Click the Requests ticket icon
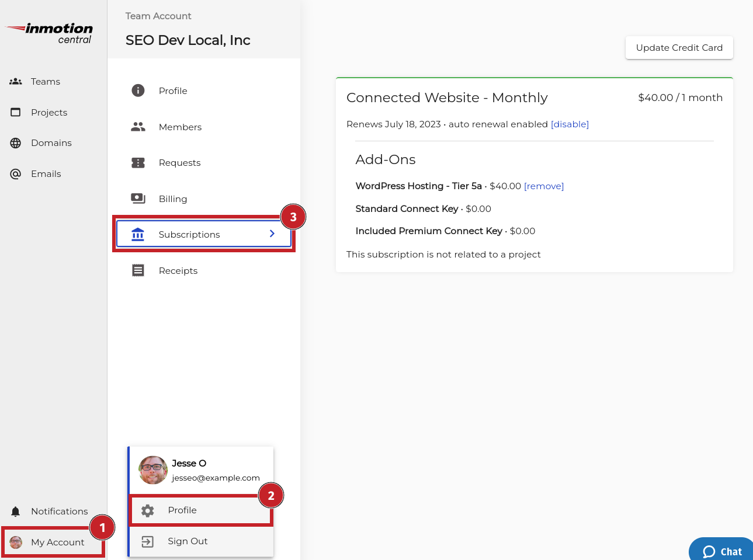 click(x=138, y=163)
